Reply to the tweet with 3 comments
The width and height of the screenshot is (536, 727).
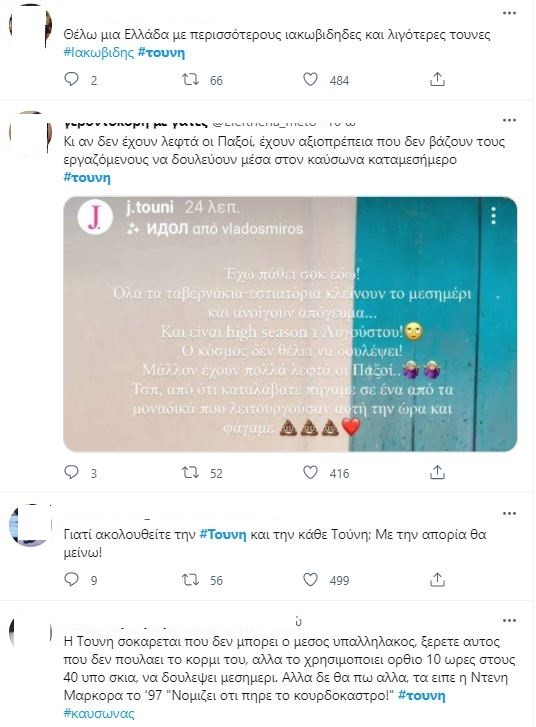point(71,472)
